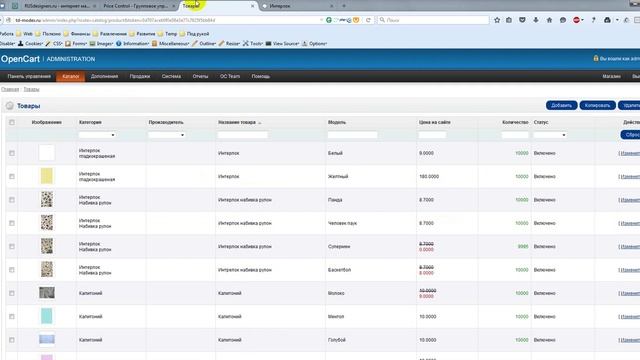Open the Продажи menu
640x360 pixels.
140,76
